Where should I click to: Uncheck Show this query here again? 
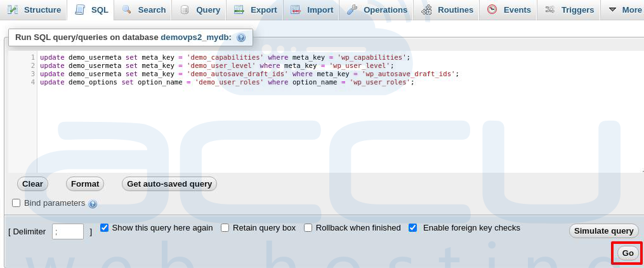point(104,228)
